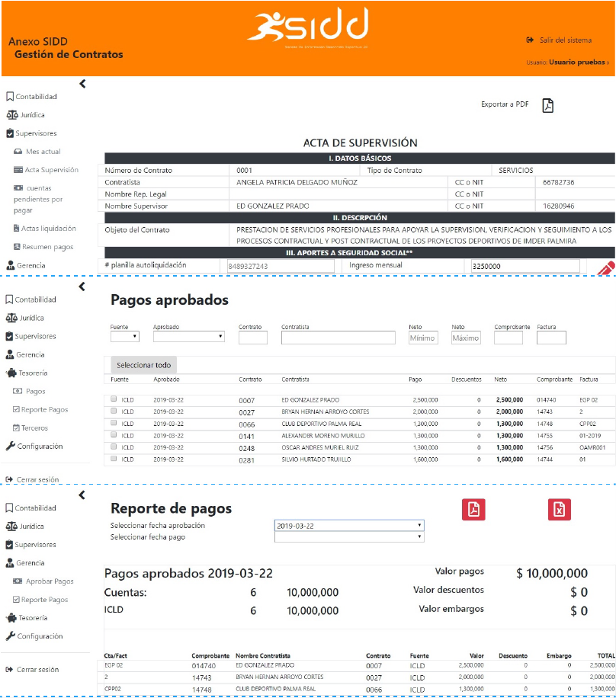Image resolution: width=616 pixels, height=698 pixels.
Task: Click comprobante value 014740 in Pagos aprobados table
Action: click(546, 400)
